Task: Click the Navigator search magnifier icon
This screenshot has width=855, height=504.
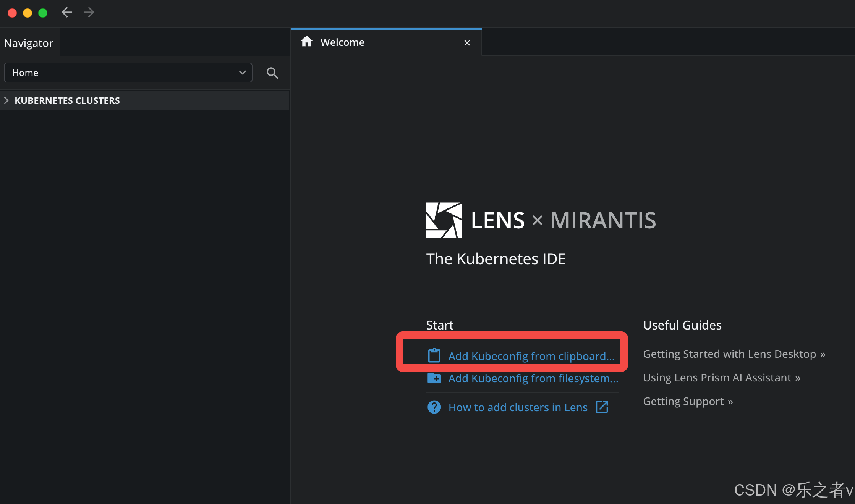Action: [x=272, y=73]
